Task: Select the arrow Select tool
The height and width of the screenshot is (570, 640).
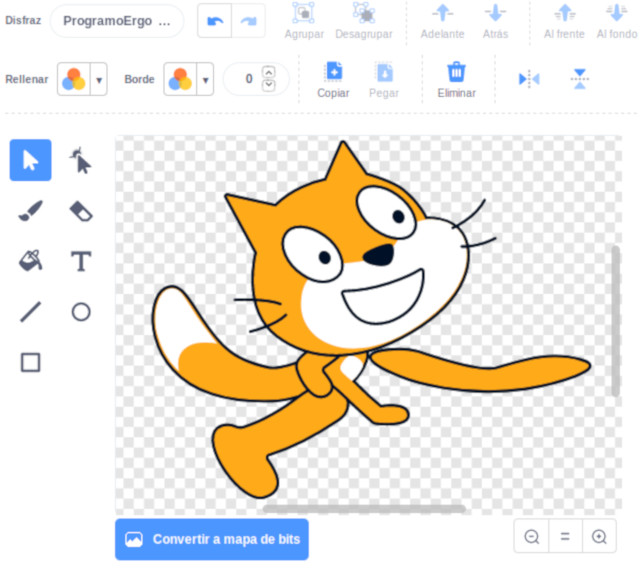Action: click(x=31, y=160)
